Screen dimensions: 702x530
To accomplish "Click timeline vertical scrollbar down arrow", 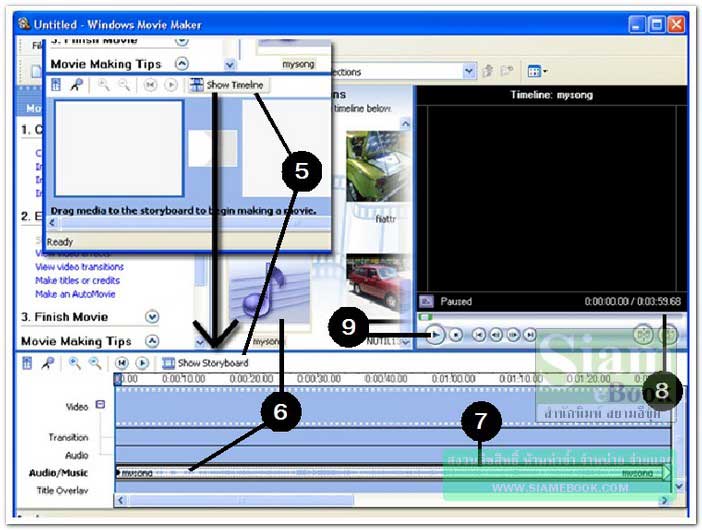I will (679, 486).
